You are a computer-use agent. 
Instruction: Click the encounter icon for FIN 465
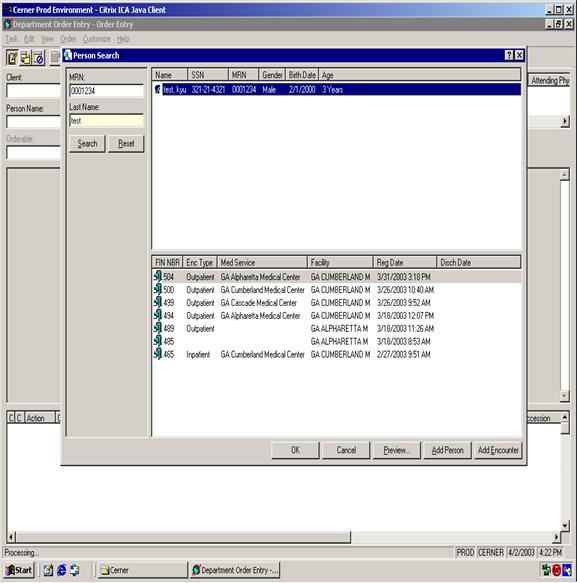[158, 354]
